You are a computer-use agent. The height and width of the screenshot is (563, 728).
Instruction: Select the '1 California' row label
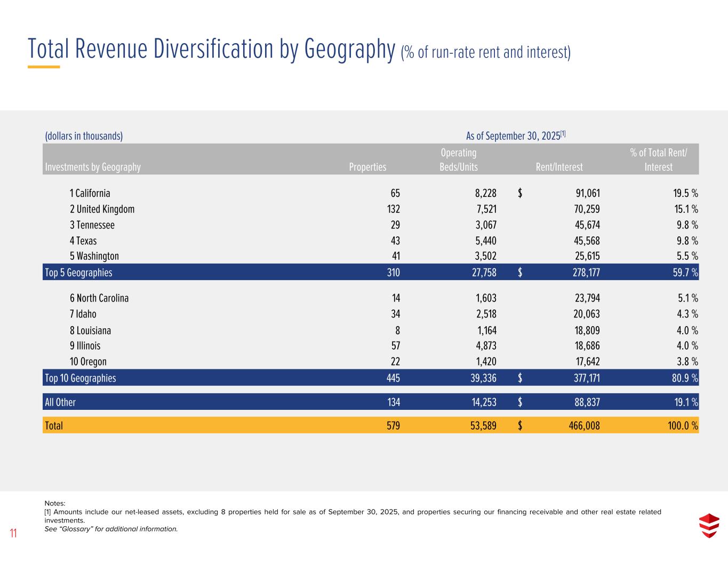pyautogui.click(x=90, y=193)
